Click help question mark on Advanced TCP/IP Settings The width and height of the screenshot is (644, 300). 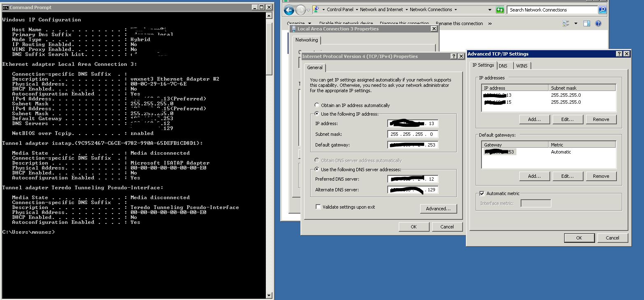(619, 54)
